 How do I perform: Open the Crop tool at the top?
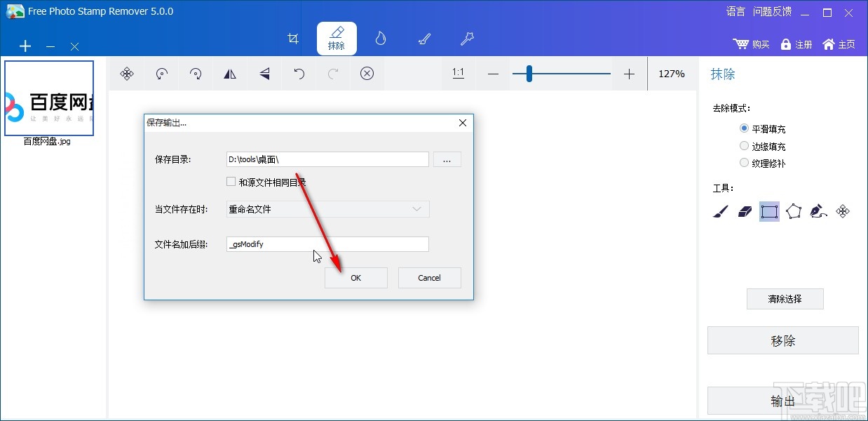[x=293, y=39]
